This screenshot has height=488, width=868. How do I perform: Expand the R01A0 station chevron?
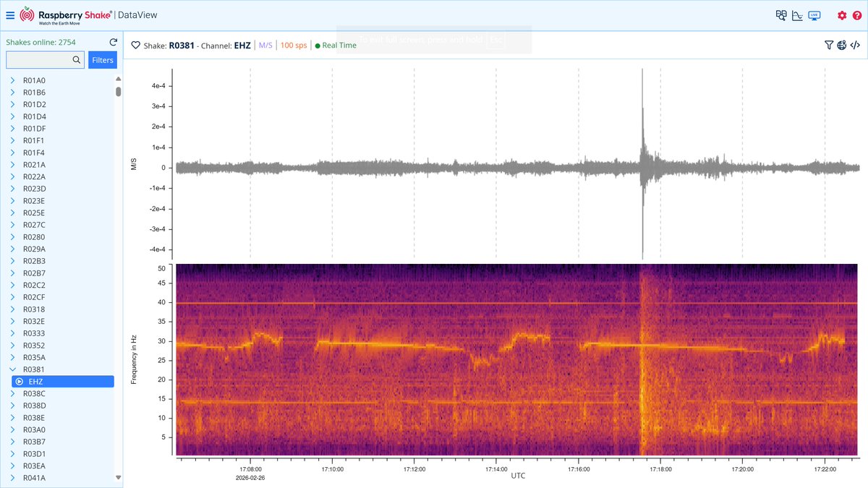[x=12, y=80]
